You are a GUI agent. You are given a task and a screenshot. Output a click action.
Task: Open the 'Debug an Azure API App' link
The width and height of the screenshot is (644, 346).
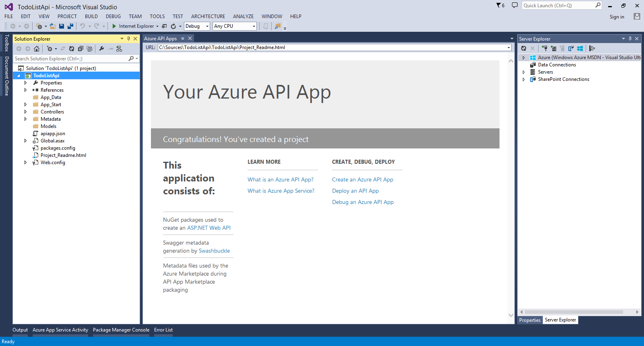click(x=363, y=202)
